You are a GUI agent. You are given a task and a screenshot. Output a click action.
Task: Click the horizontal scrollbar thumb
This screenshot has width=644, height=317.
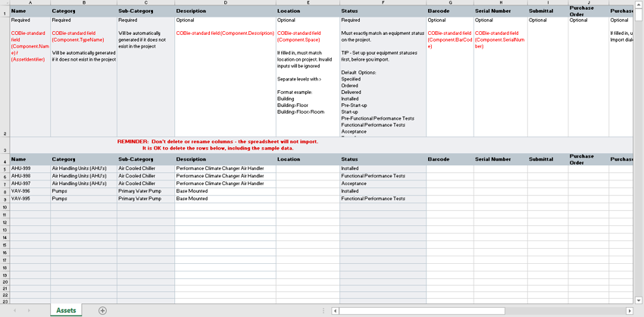pos(422,310)
